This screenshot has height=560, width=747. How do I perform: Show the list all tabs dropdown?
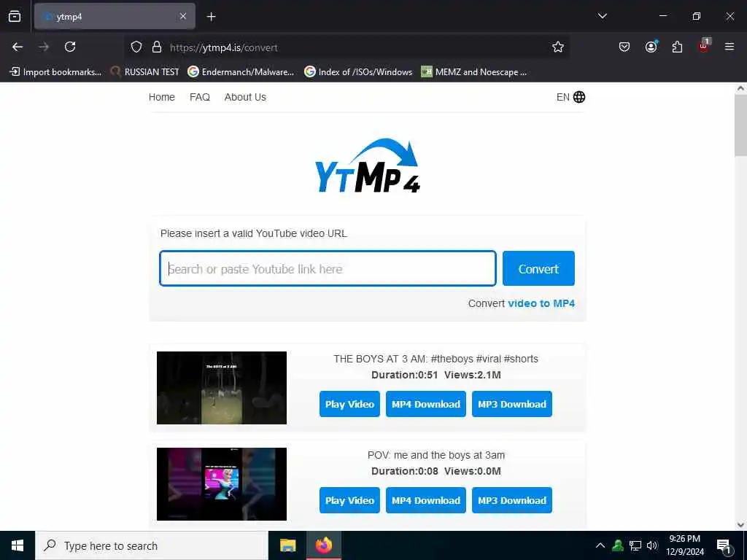click(x=602, y=17)
